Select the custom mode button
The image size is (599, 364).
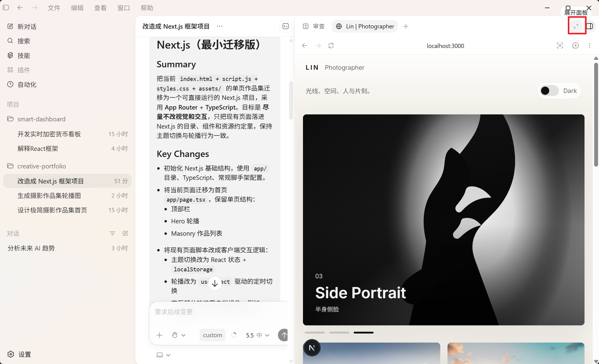point(212,335)
